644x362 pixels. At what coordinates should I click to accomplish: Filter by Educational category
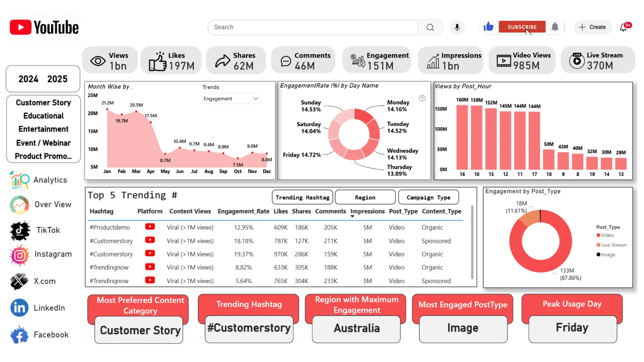(x=43, y=116)
